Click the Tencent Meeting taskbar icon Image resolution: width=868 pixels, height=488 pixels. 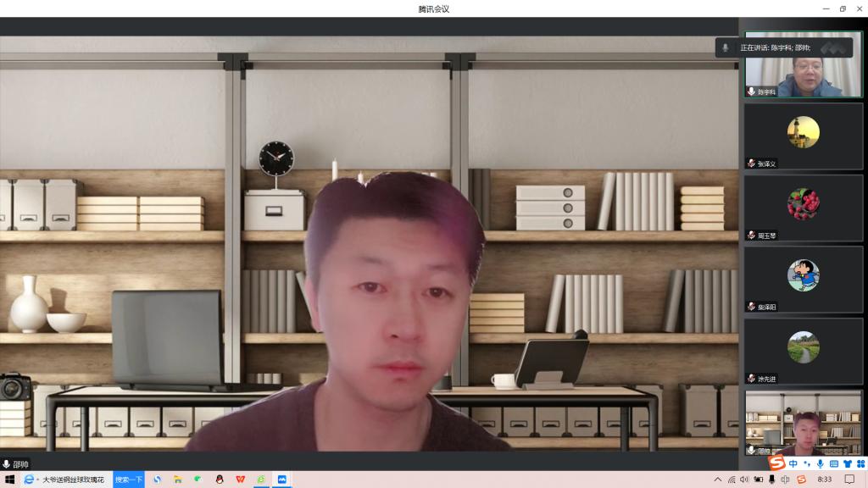tap(282, 480)
